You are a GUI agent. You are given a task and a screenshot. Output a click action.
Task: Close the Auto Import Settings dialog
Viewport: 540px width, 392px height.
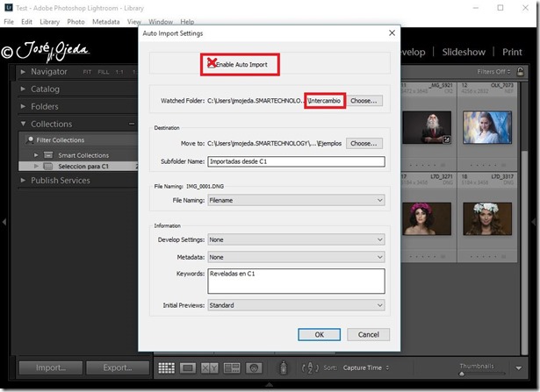coord(392,33)
